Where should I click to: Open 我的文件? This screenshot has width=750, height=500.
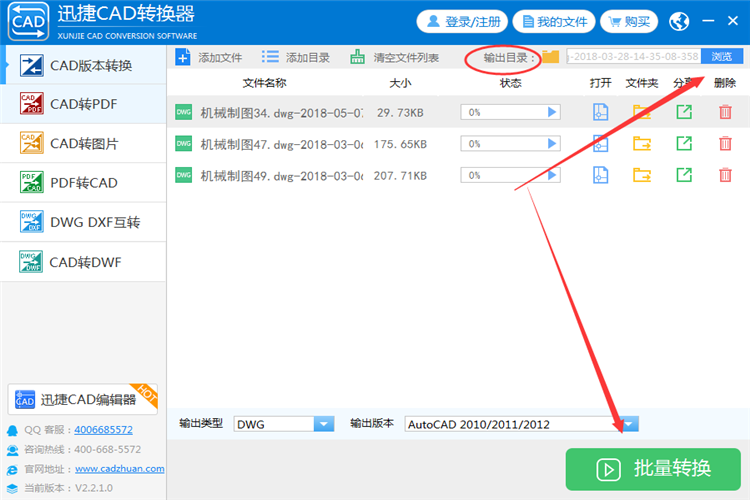554,22
